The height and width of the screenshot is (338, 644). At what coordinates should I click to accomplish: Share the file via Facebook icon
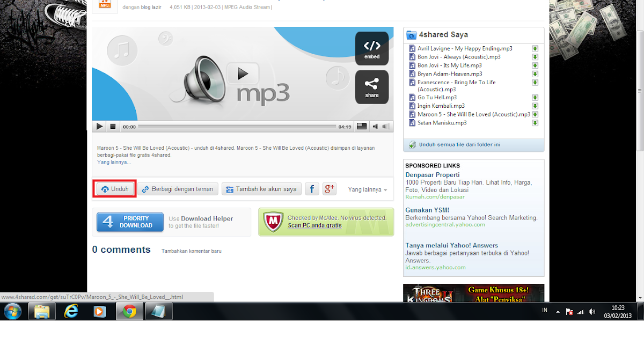click(312, 189)
